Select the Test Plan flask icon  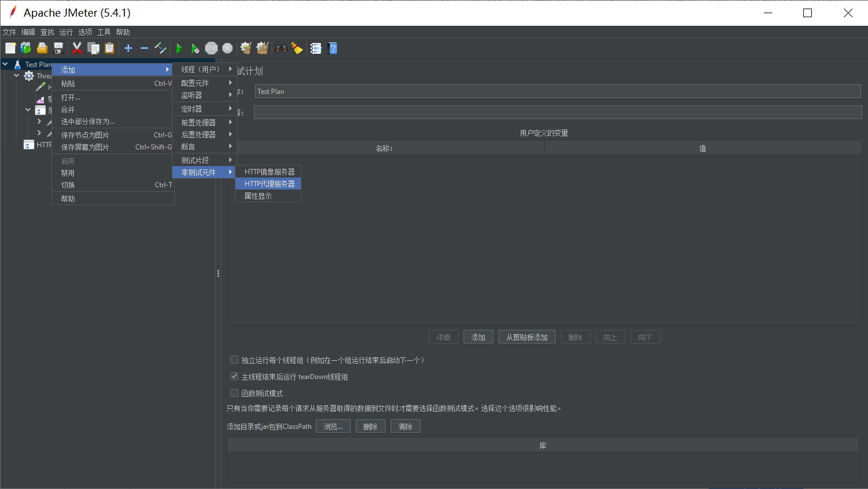pos(17,64)
